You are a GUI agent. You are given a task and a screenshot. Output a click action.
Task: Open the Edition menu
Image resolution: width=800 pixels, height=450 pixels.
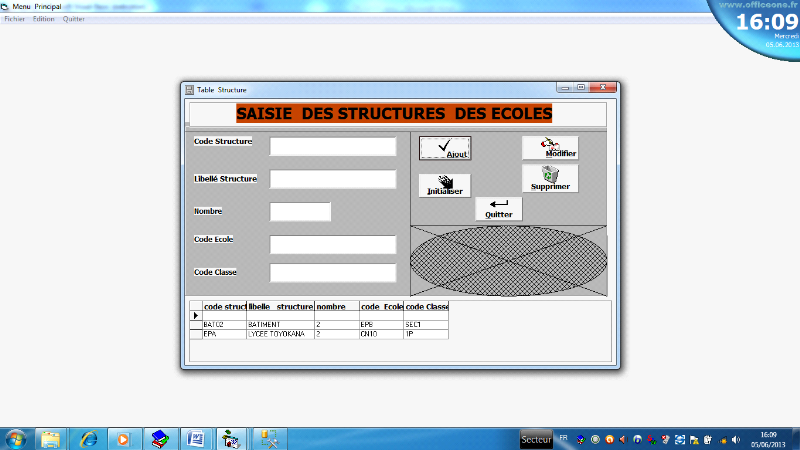tap(44, 19)
